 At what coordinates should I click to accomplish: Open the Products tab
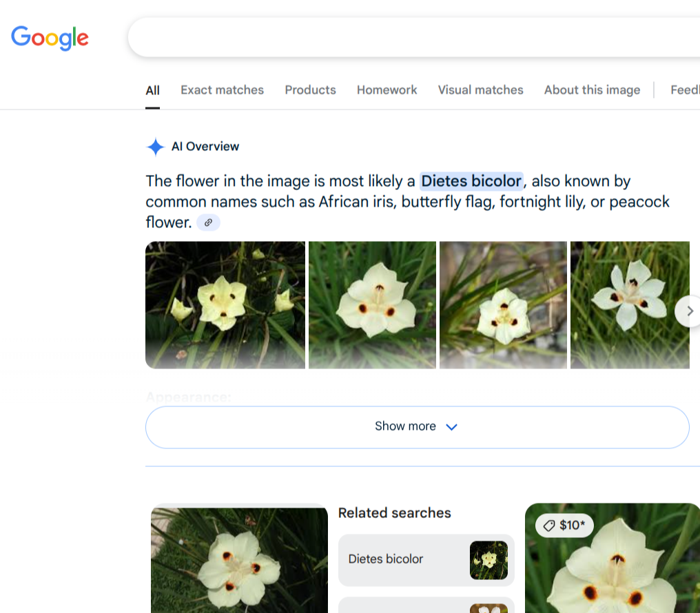point(310,90)
